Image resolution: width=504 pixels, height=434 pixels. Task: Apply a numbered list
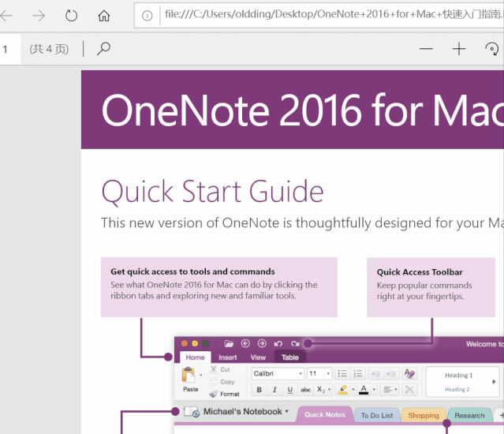pyautogui.click(x=358, y=373)
